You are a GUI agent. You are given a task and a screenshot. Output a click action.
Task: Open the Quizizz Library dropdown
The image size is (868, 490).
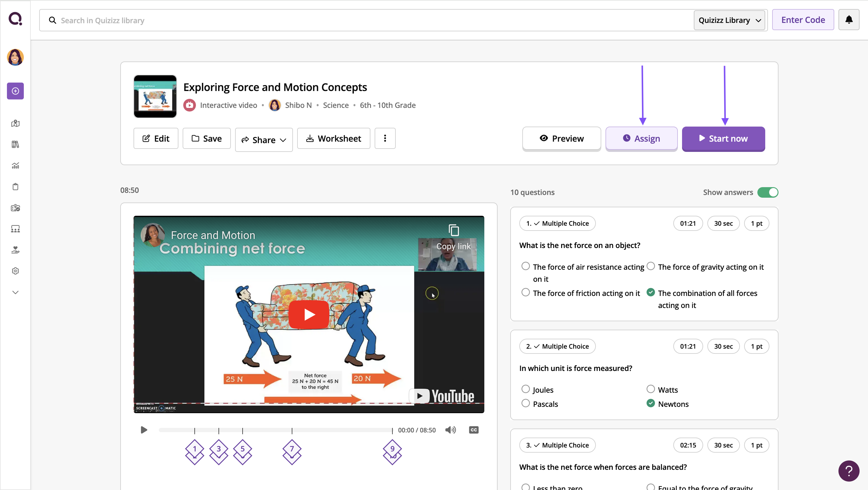coord(729,20)
